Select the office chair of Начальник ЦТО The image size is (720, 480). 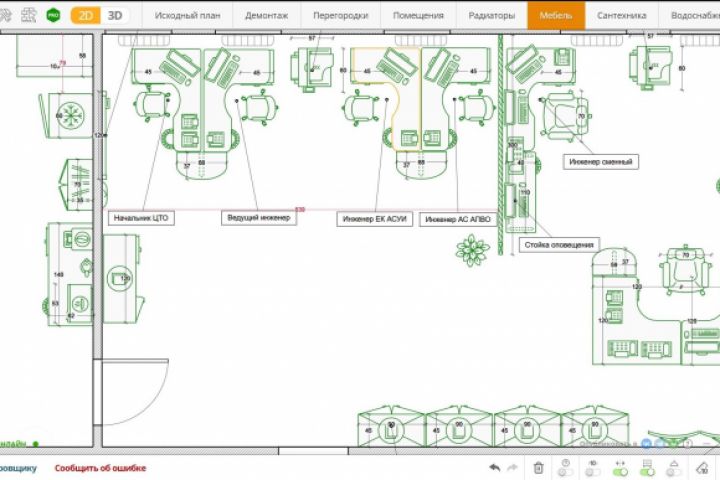152,105
